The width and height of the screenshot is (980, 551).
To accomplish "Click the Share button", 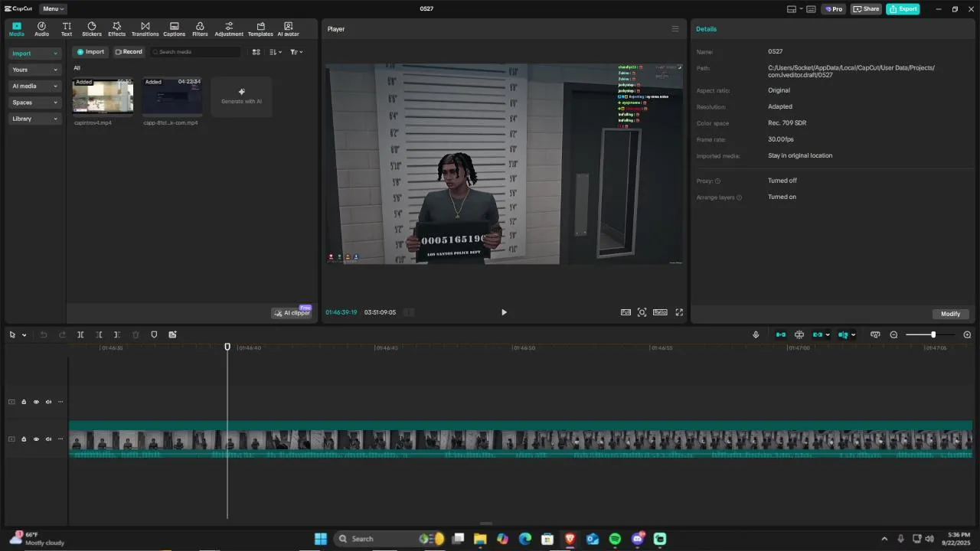I will click(866, 9).
